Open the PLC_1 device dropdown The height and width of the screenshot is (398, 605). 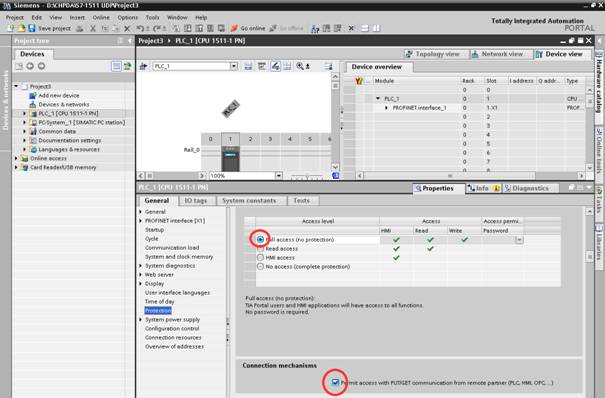click(x=234, y=66)
